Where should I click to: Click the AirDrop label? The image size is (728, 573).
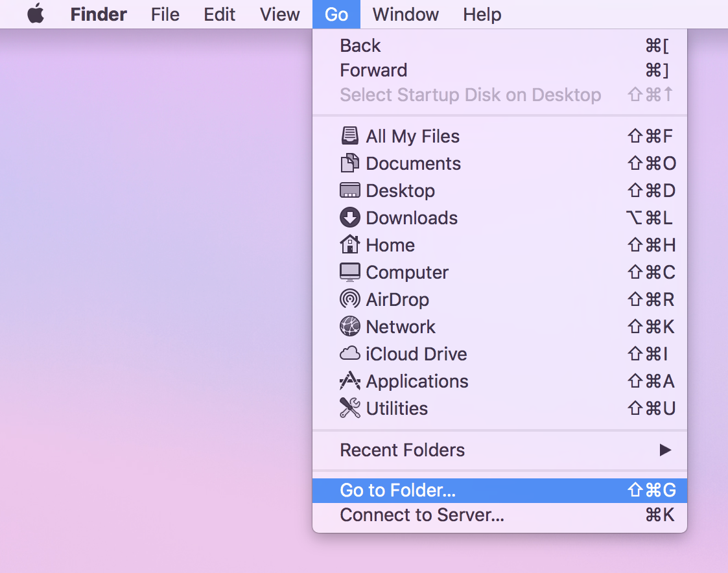pyautogui.click(x=397, y=300)
